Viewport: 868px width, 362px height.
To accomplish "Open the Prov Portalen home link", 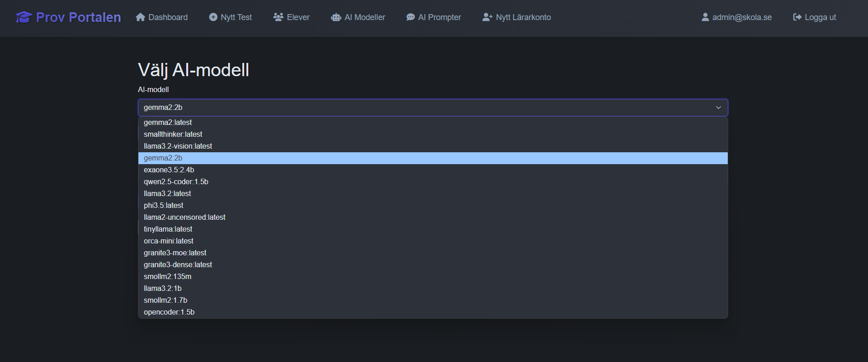I will coord(68,17).
